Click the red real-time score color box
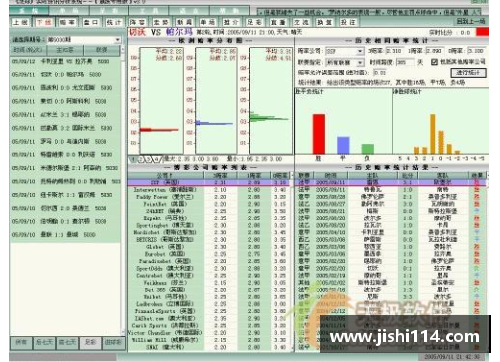 482,32
